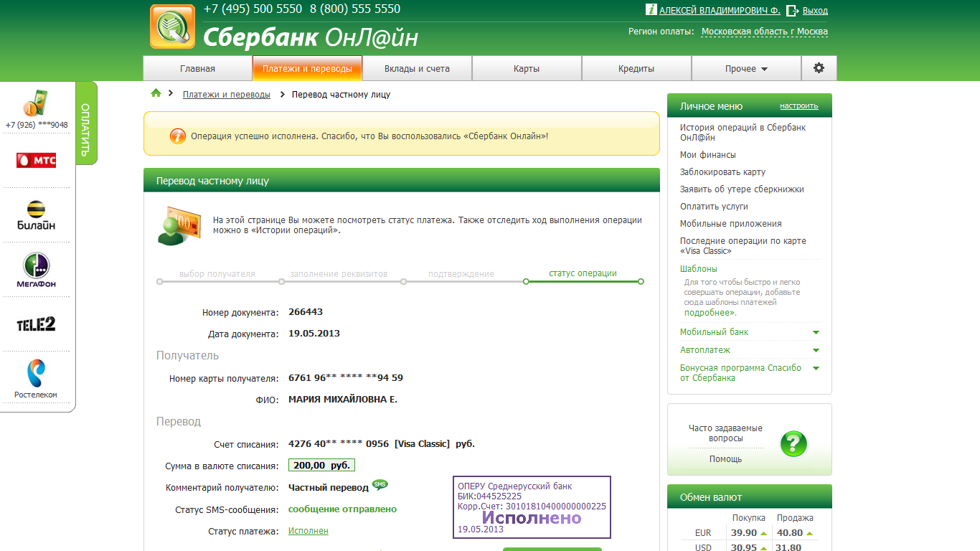The height and width of the screenshot is (551, 980).
Task: Click EUR buy rate 39.90
Action: pos(744,533)
